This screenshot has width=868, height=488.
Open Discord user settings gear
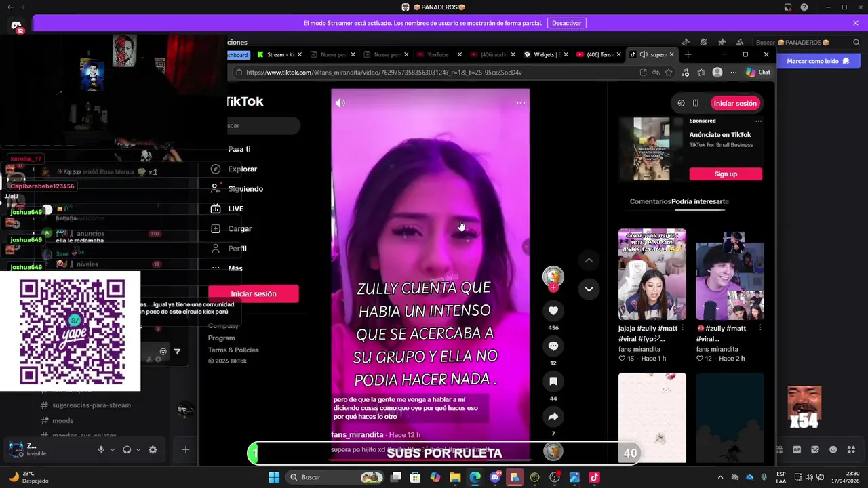(153, 449)
